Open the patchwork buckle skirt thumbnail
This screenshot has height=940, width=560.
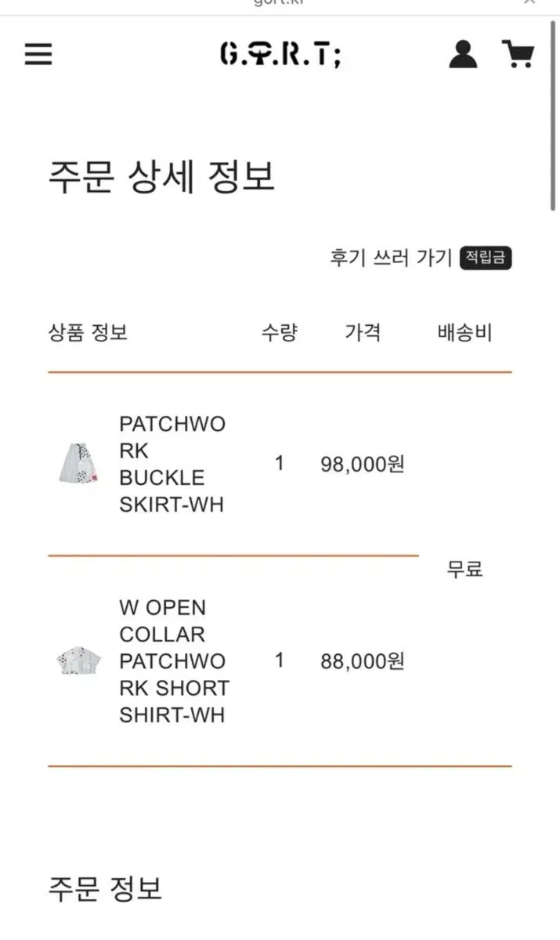[x=79, y=464]
